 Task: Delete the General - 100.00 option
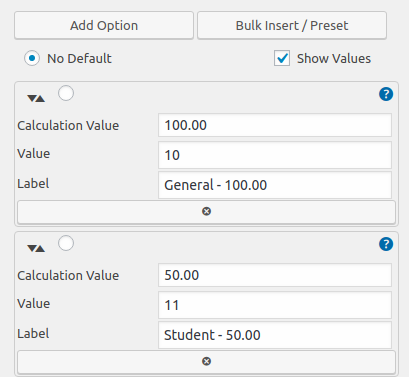(x=206, y=212)
